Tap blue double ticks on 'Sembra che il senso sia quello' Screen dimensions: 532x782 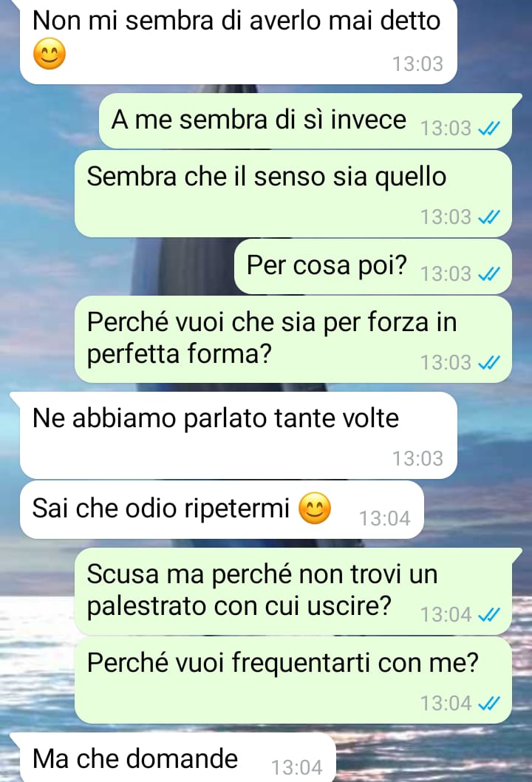[488, 217]
